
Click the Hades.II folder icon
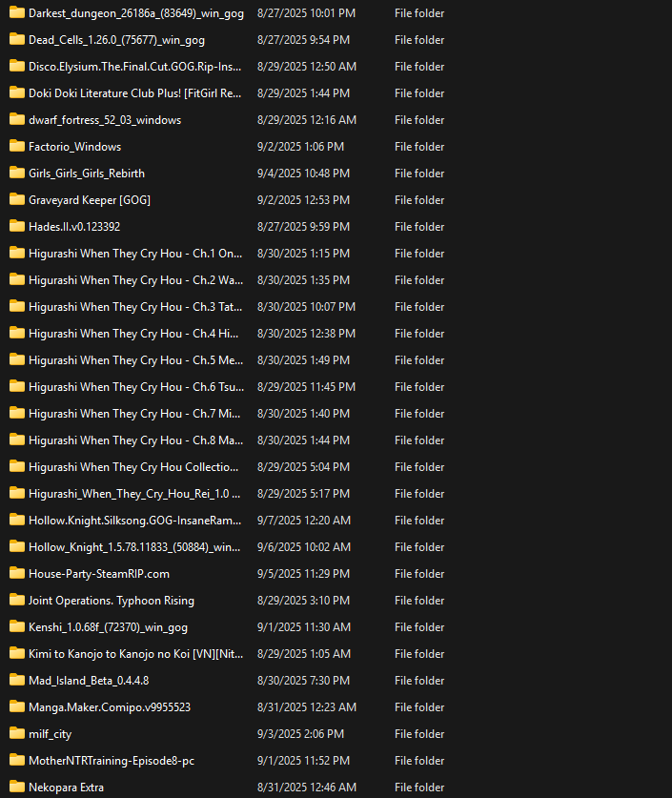(17, 226)
